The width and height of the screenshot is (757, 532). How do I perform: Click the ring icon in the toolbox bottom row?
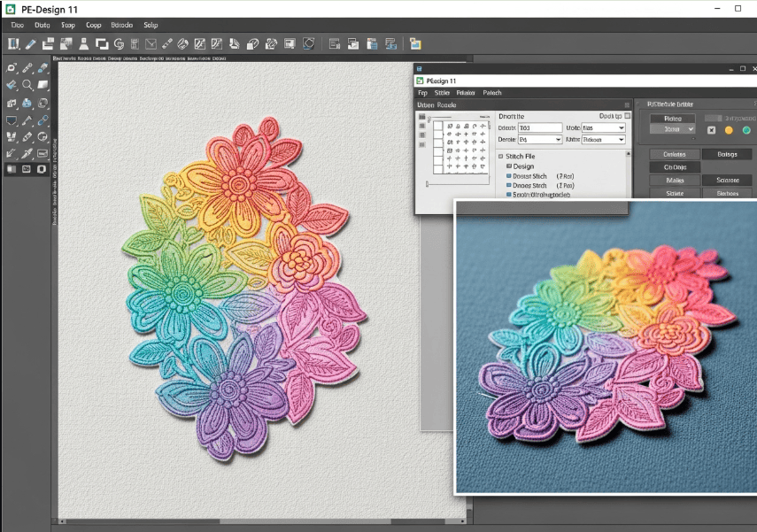tap(42, 169)
